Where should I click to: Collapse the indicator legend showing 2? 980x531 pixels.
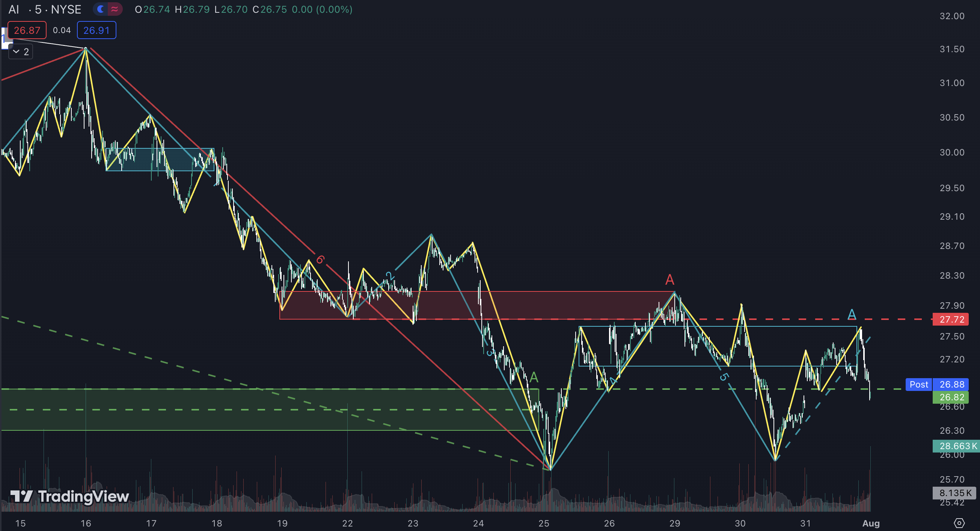(21, 52)
